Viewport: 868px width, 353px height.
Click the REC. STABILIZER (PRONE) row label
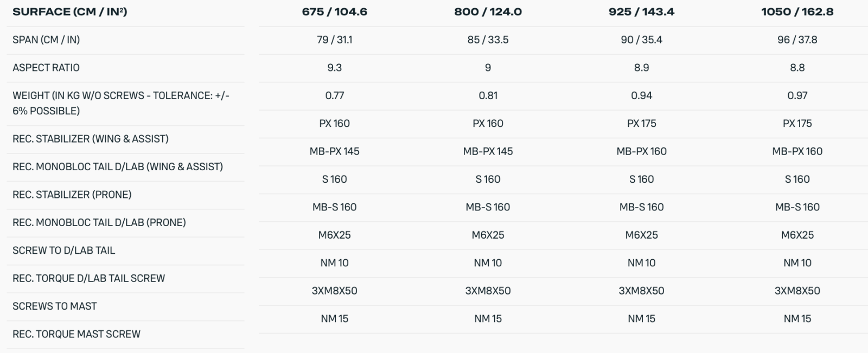point(72,195)
